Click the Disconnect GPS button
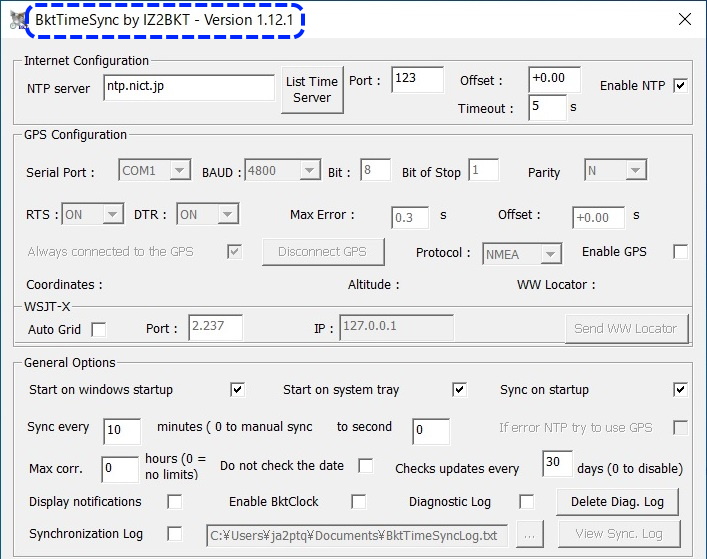 click(x=323, y=252)
